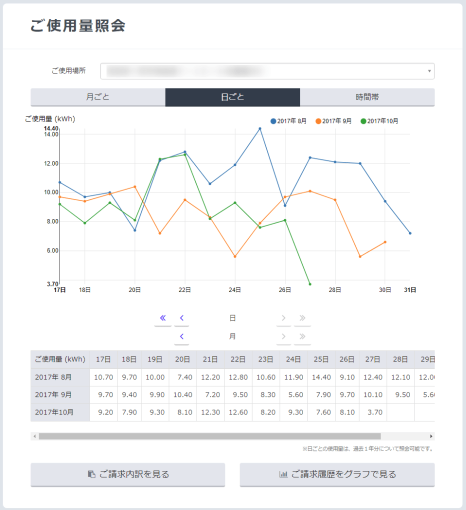Click the day last-page double right arrow

pos(302,318)
